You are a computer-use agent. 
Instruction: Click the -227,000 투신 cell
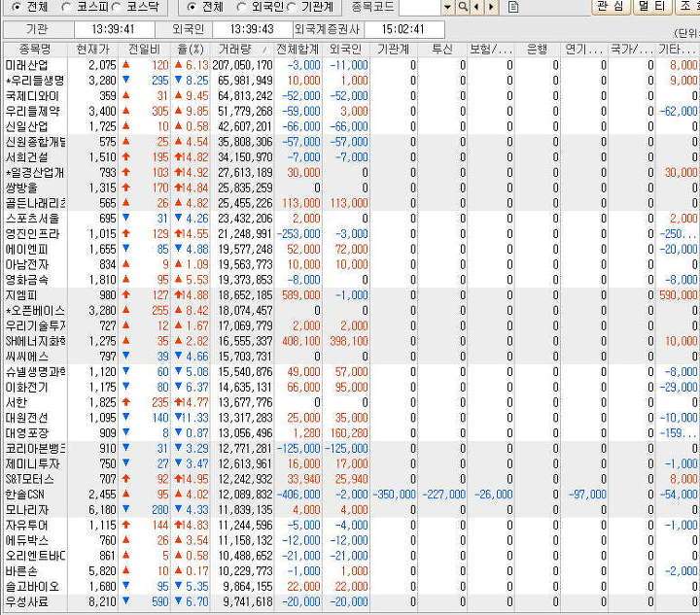(443, 495)
